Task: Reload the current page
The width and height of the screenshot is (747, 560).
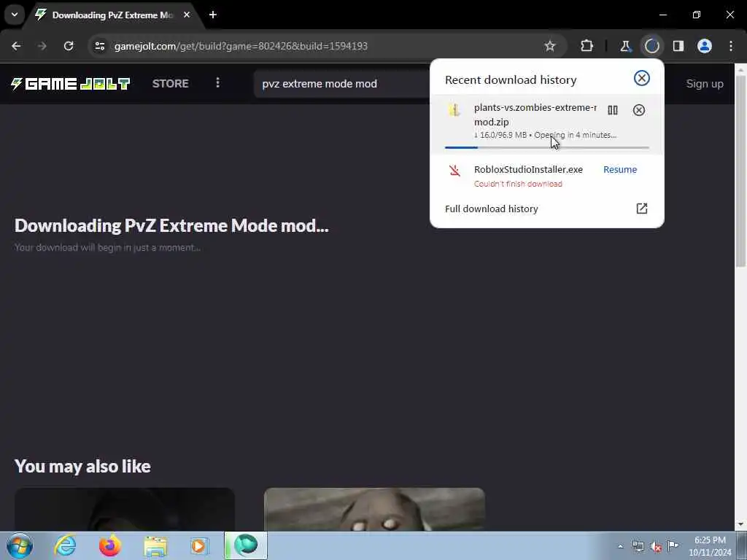Action: (x=69, y=46)
